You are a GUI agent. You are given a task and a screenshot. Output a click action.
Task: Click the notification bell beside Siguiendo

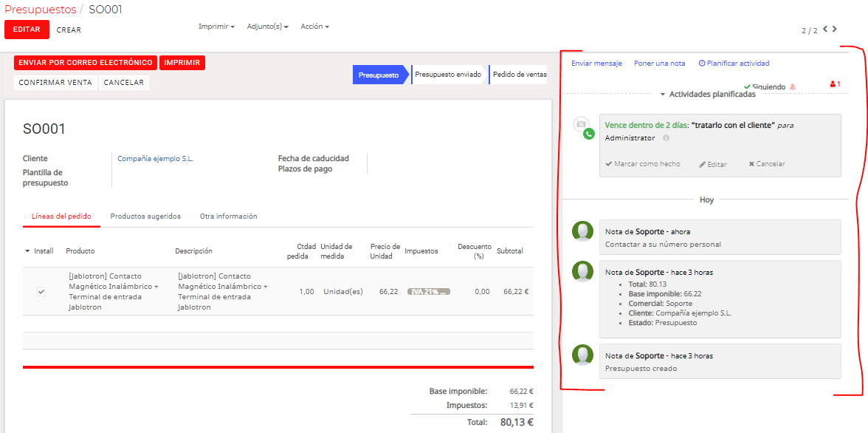(793, 87)
